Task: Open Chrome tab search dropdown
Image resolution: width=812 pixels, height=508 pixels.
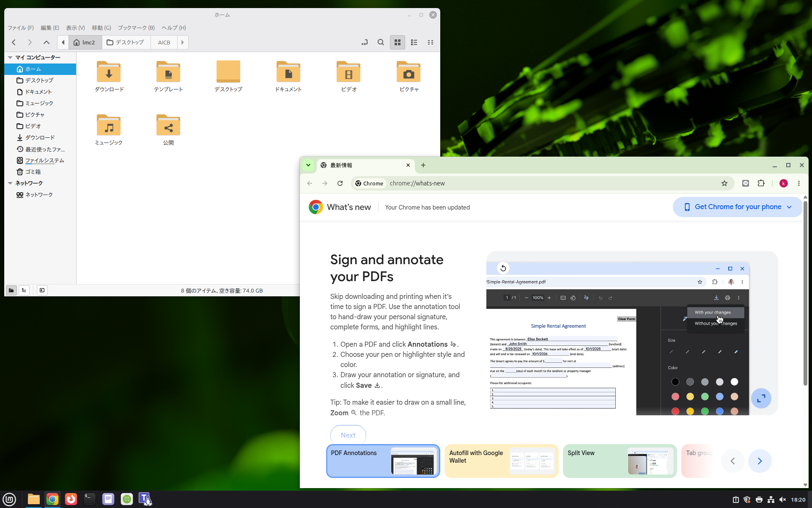Action: 308,165
